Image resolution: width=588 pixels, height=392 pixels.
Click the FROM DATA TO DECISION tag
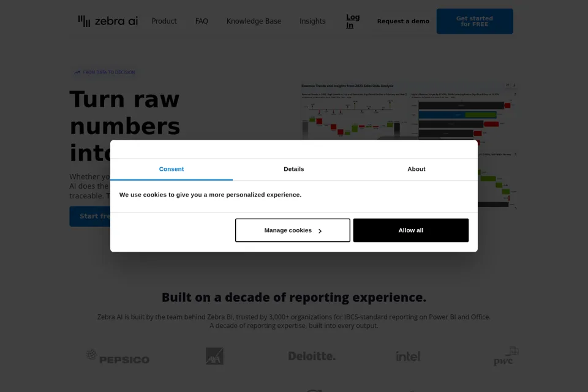105,72
